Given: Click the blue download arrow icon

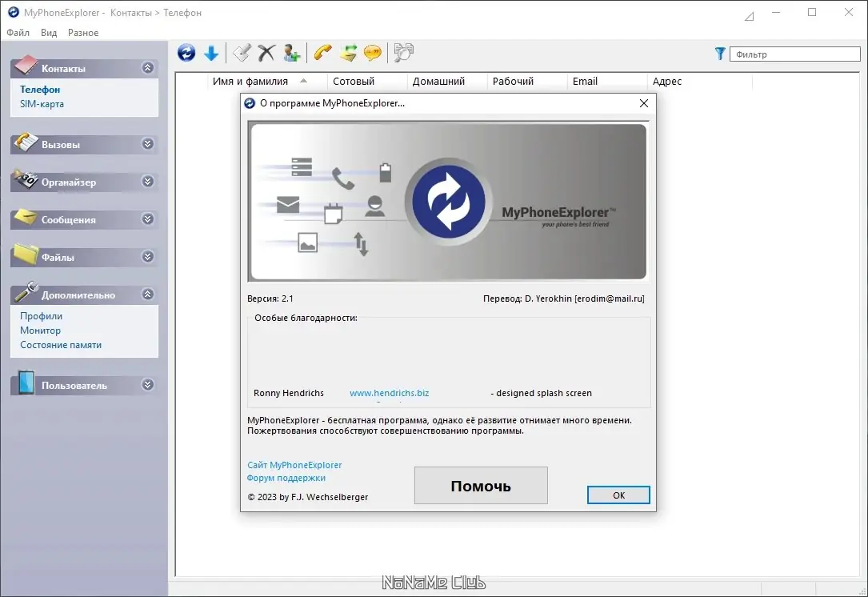Looking at the screenshot, I should point(211,53).
